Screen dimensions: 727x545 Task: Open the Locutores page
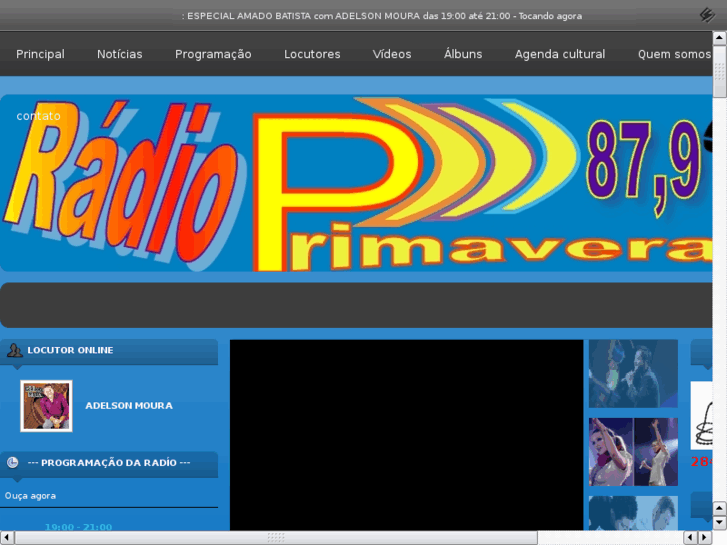[x=312, y=54]
